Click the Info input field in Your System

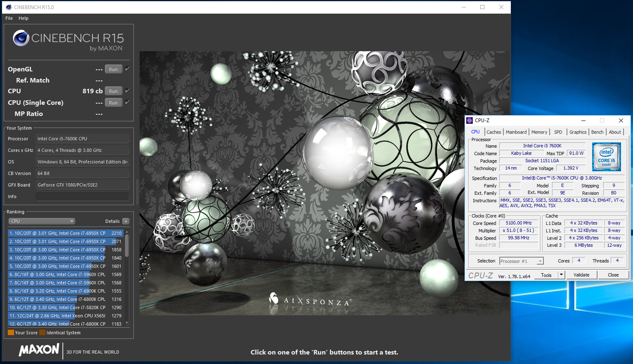(x=82, y=196)
